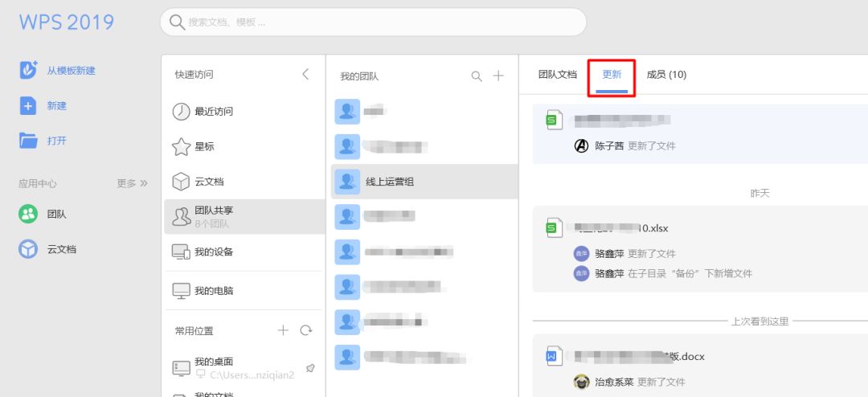Image resolution: width=868 pixels, height=397 pixels.
Task: Select the first blurred team in list
Action: click(424, 111)
